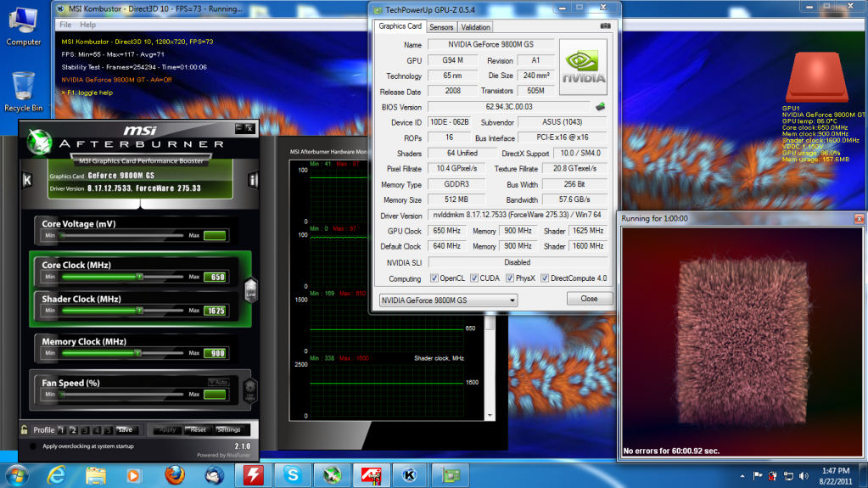The image size is (868, 488).
Task: Switch to MSI Afterburner taskbar button
Action: click(x=332, y=475)
